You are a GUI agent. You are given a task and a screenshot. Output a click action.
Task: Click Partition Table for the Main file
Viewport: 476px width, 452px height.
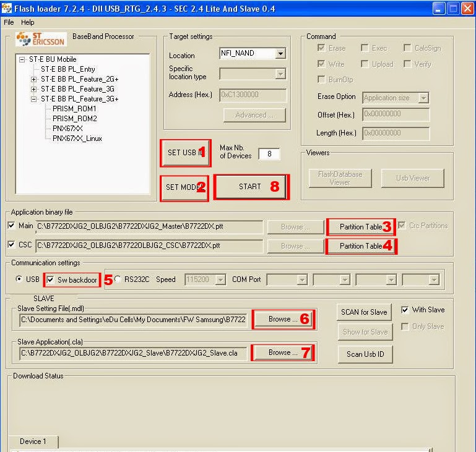click(x=361, y=227)
